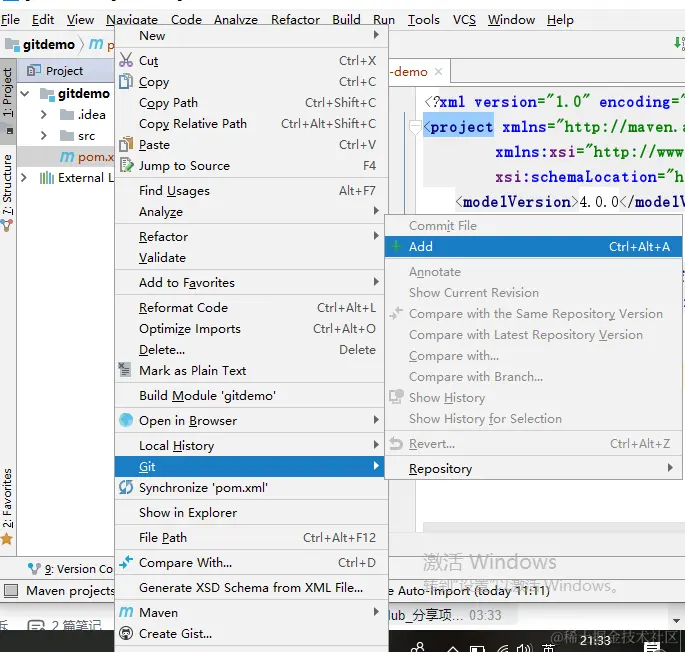Click the Copy documents icon
This screenshot has width=685, height=652.
[126, 81]
